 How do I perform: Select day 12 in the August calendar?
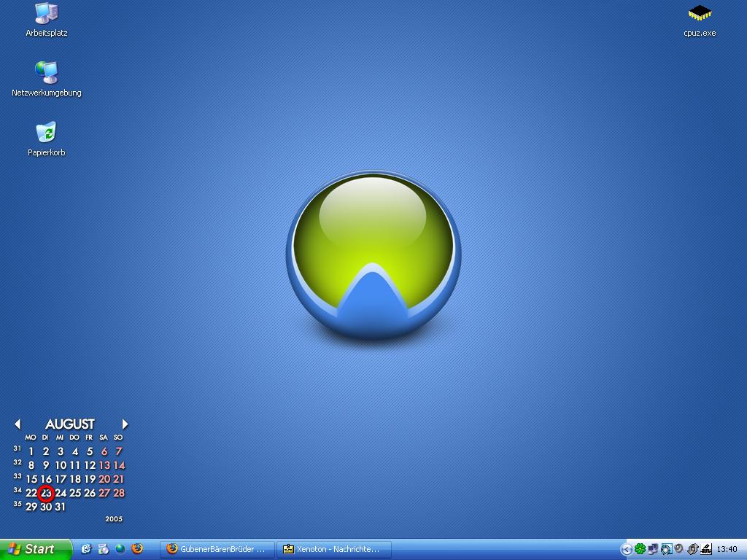(90, 465)
